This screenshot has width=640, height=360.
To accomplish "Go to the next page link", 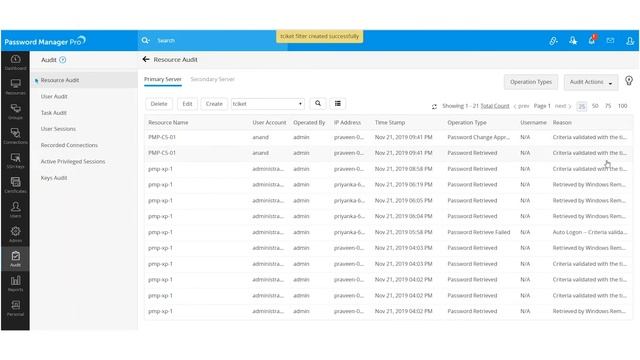I will click(562, 106).
